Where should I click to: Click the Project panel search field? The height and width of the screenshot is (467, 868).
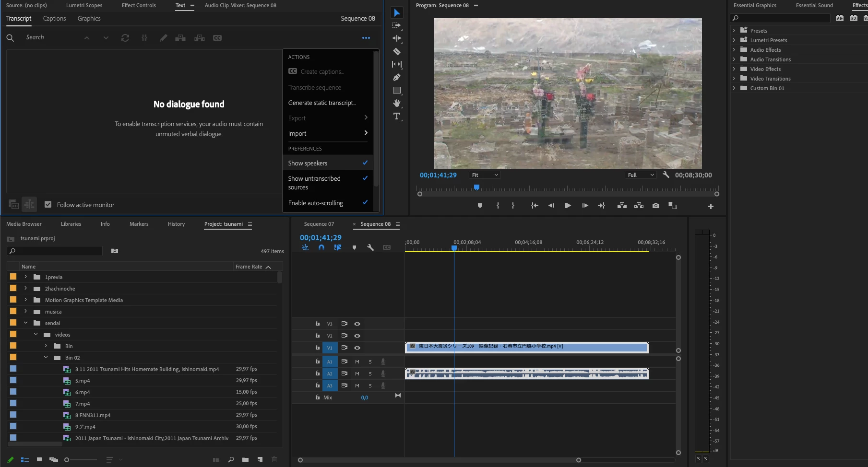[58, 251]
